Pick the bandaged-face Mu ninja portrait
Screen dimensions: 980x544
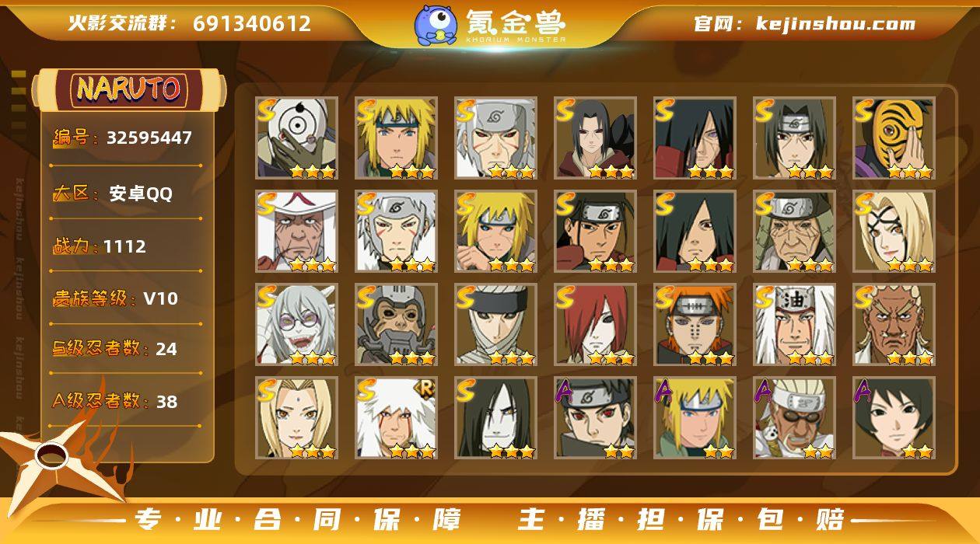point(496,325)
